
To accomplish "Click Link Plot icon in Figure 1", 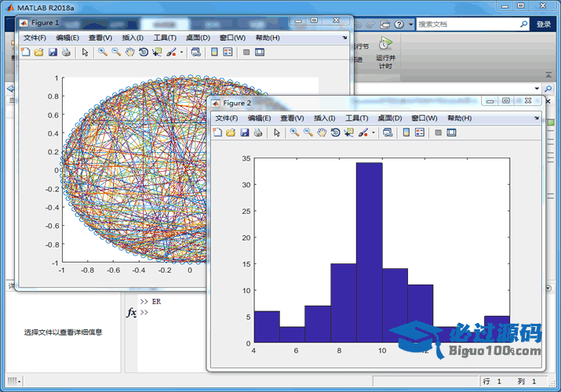I will (195, 53).
